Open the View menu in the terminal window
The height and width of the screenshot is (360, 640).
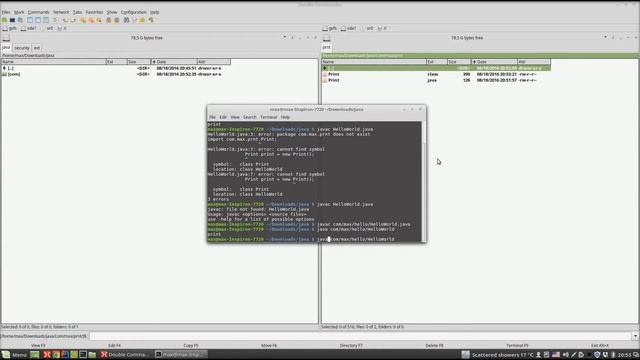pos(235,117)
